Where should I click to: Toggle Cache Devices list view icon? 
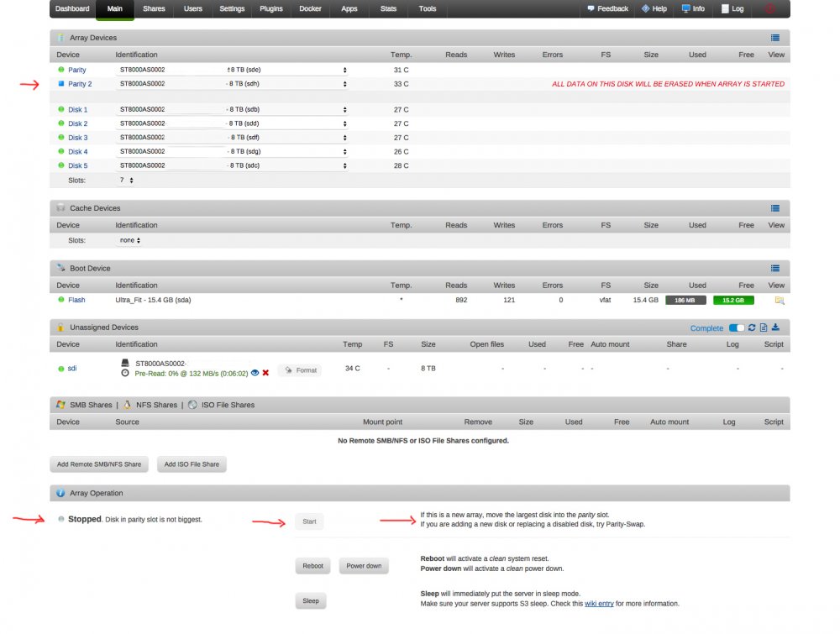click(774, 208)
